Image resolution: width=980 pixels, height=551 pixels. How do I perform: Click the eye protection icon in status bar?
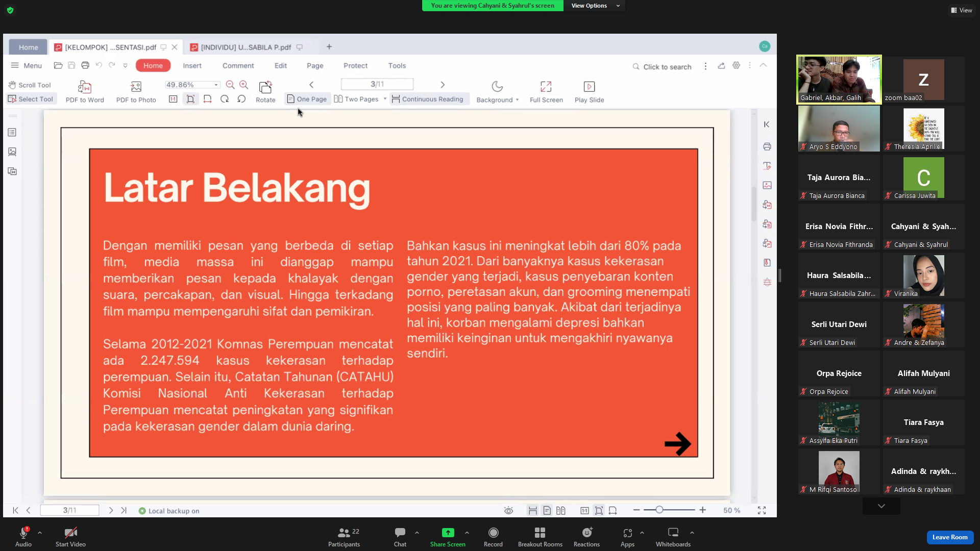[508, 510]
